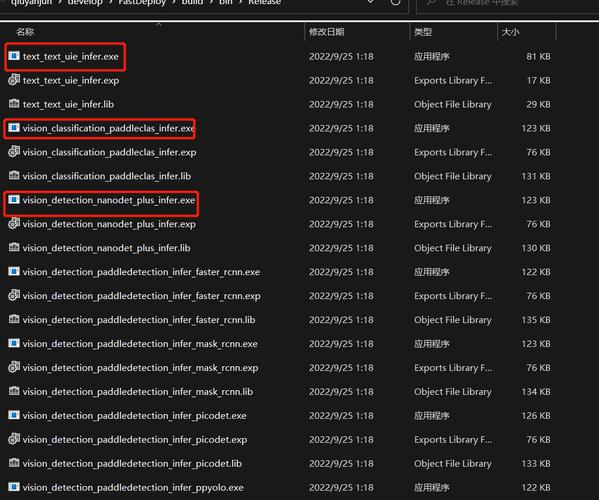Click Exports Library type of infer_mask_rcnn.exp
Viewport: 599px width, 500px height.
coord(453,368)
